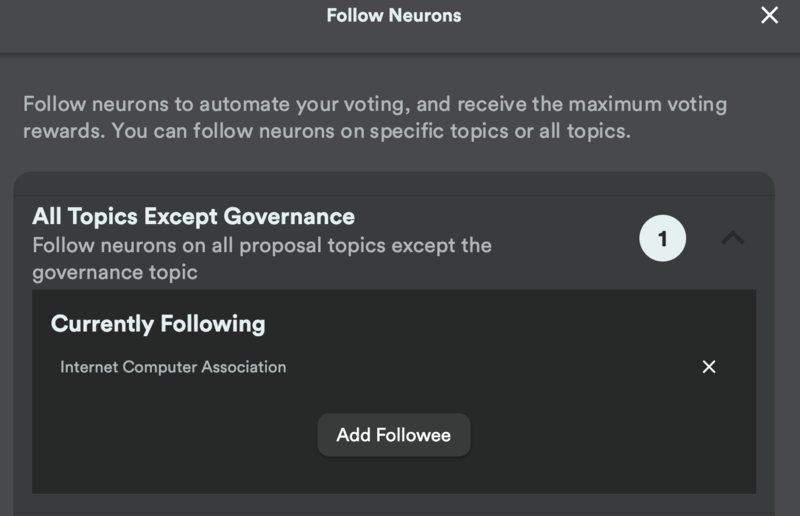
Task: Click the followee count badge showing 1
Action: point(662,239)
